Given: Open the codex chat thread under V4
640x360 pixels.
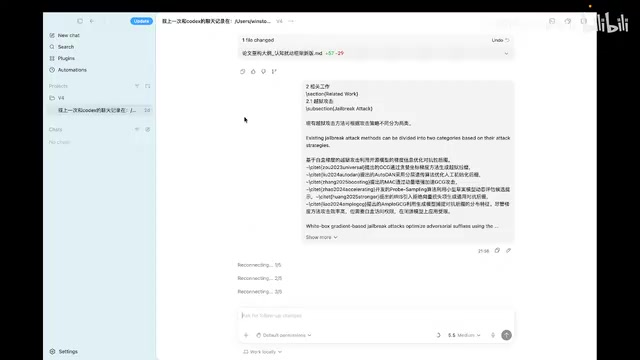Looking at the screenshot, I should click(100, 110).
